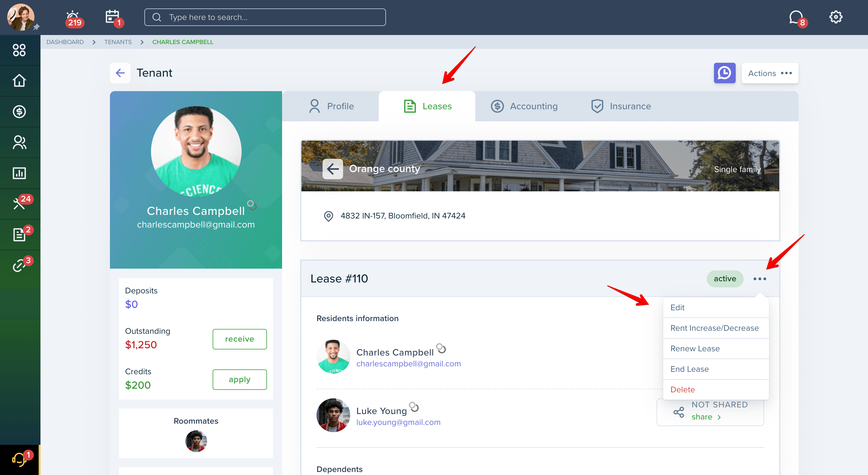
Task: Choose Edit from the lease menu
Action: pos(716,307)
